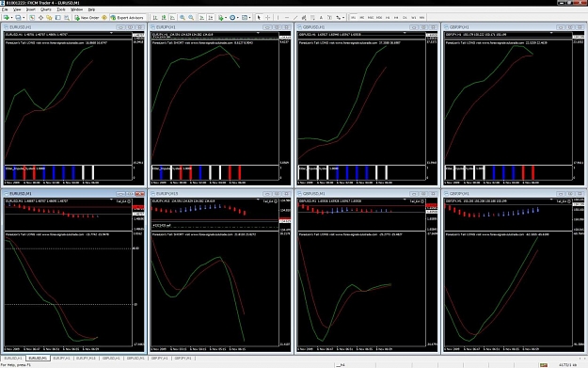The height and width of the screenshot is (368, 588).
Task: Open the Templates toolbar icon
Action: click(x=245, y=17)
